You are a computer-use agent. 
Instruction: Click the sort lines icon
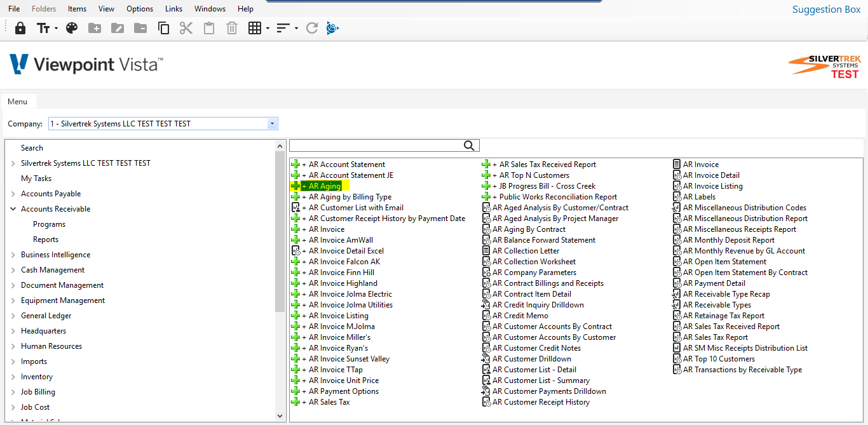[x=283, y=28]
